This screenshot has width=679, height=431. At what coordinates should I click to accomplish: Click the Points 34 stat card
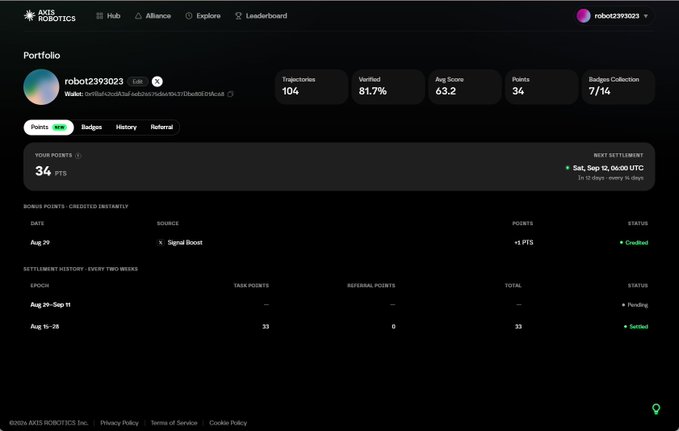tap(541, 87)
